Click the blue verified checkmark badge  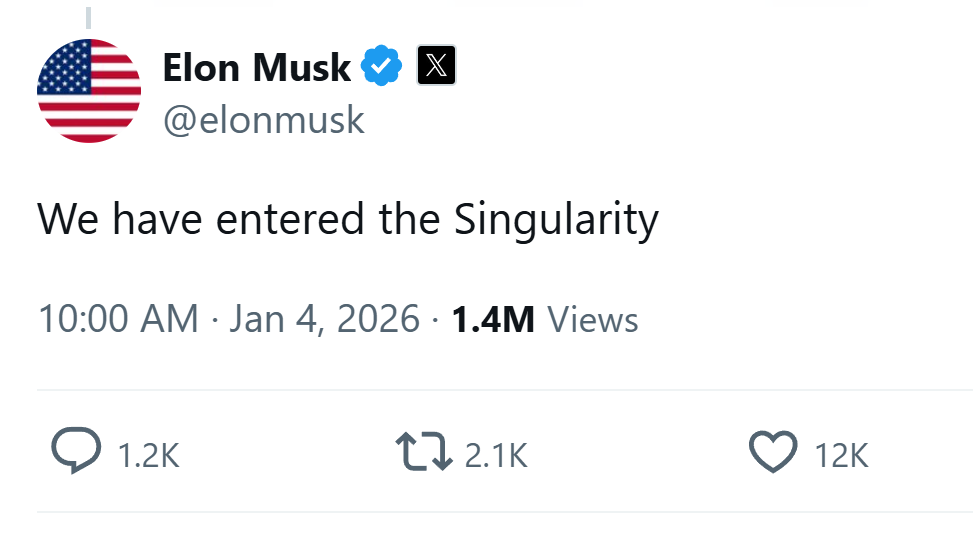(x=381, y=66)
